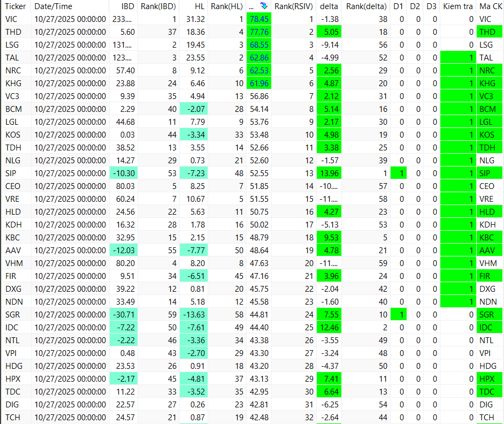Viewport: 504px width, 424px height.
Task: Click IDC in the Ma CK column
Action: [490, 328]
